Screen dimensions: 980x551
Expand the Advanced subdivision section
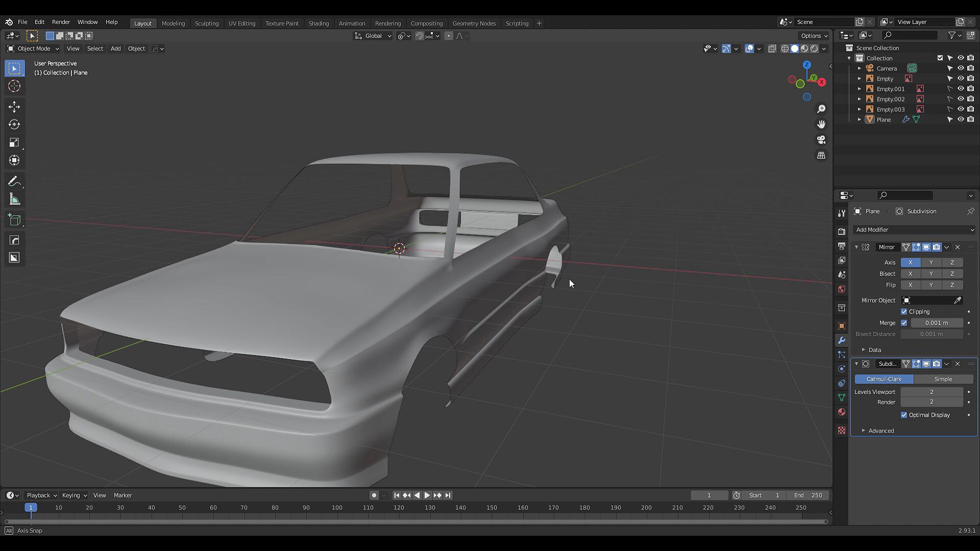click(x=878, y=431)
